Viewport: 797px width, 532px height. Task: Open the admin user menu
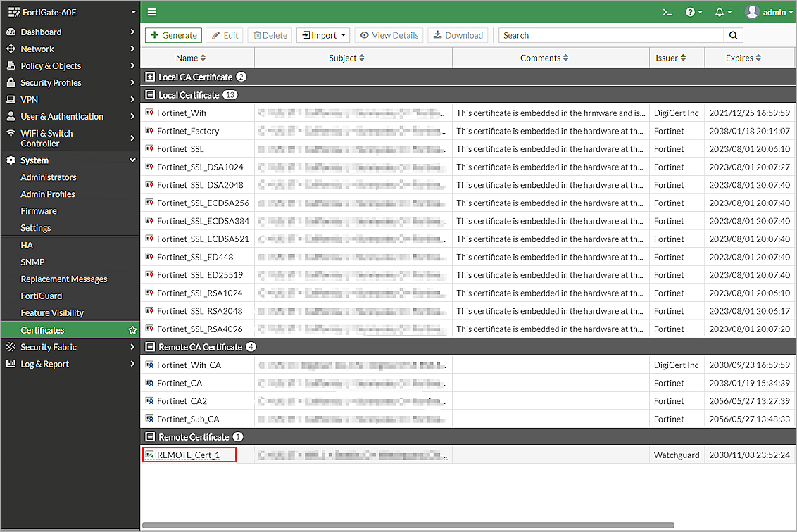768,12
